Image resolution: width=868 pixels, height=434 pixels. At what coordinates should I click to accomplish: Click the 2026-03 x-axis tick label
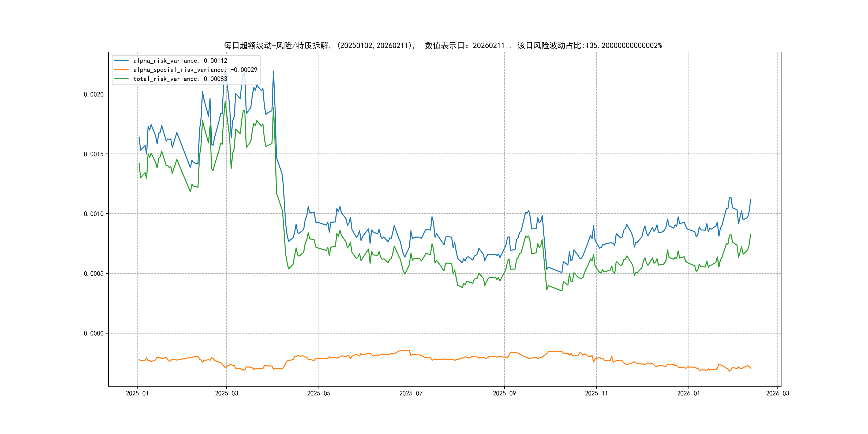(777, 393)
